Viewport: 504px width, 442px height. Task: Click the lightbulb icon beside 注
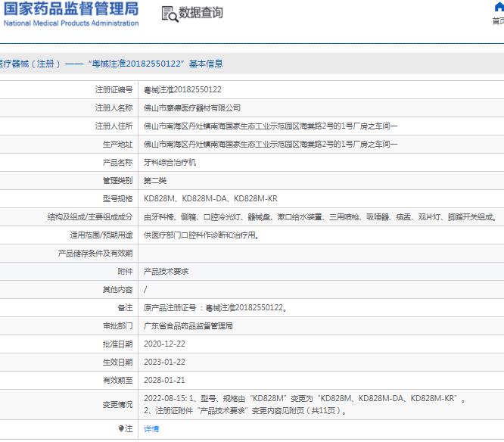pyautogui.click(x=121, y=428)
